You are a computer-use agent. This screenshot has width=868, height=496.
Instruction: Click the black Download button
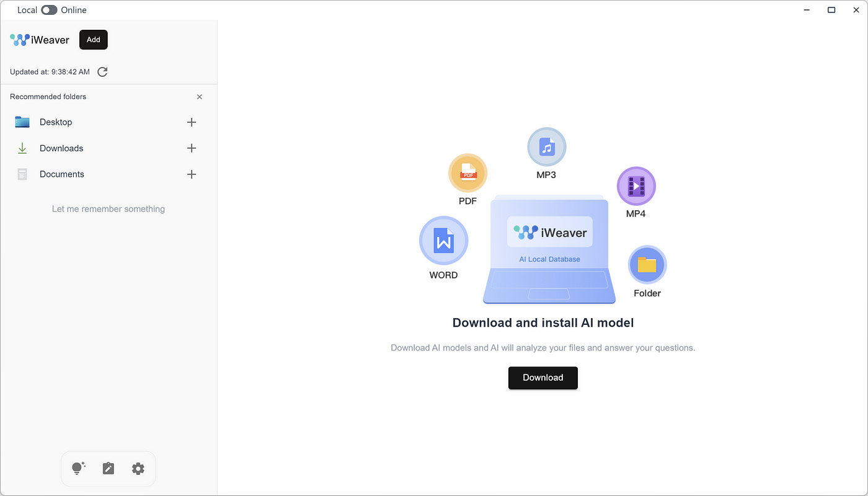(543, 378)
